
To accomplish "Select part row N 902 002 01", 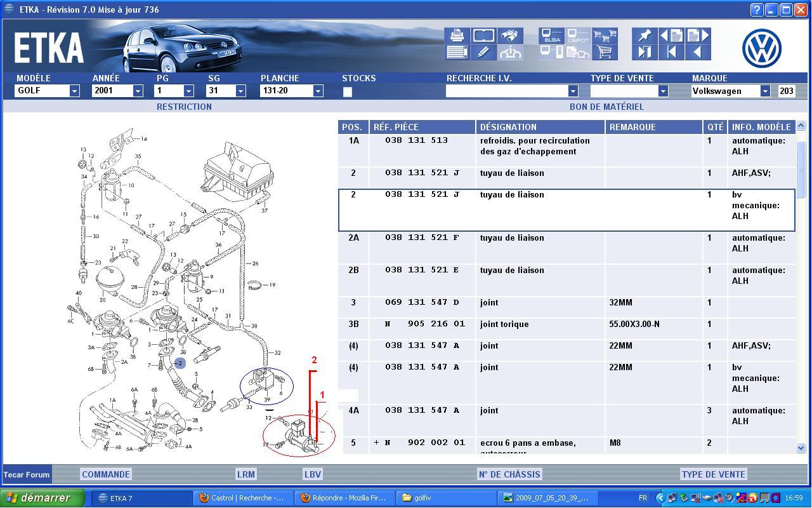I will pos(566,445).
